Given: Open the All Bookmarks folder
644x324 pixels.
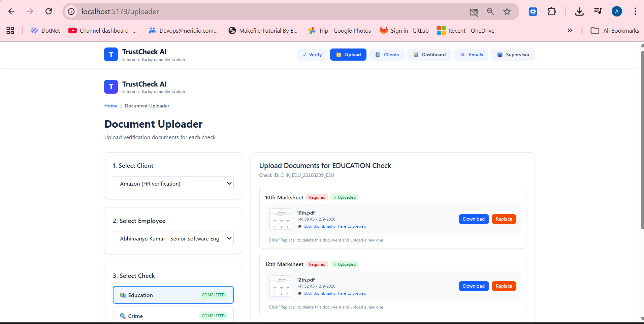Looking at the screenshot, I should click(615, 31).
